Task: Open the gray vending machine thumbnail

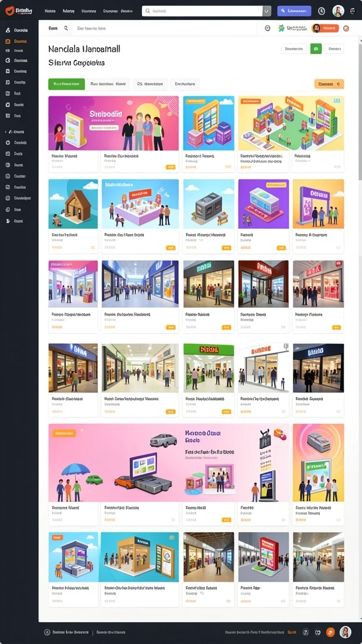Action: pos(209,204)
